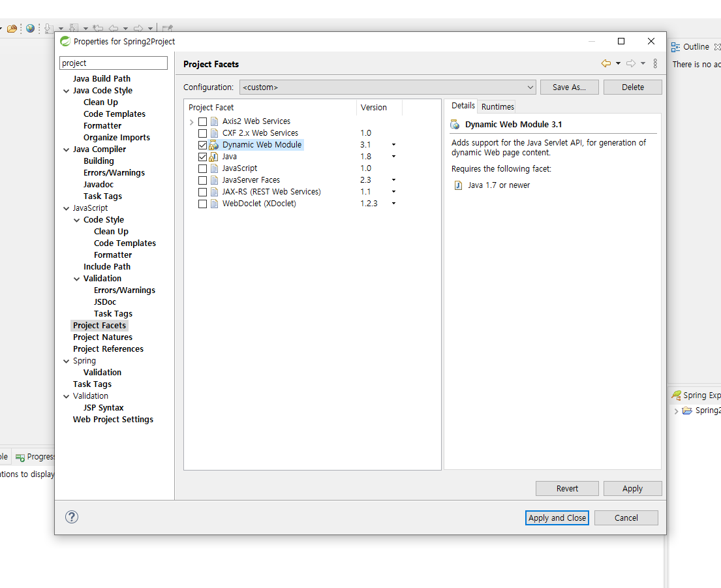
Task: Click the Last Edit Location toolbar icon
Action: [97, 29]
